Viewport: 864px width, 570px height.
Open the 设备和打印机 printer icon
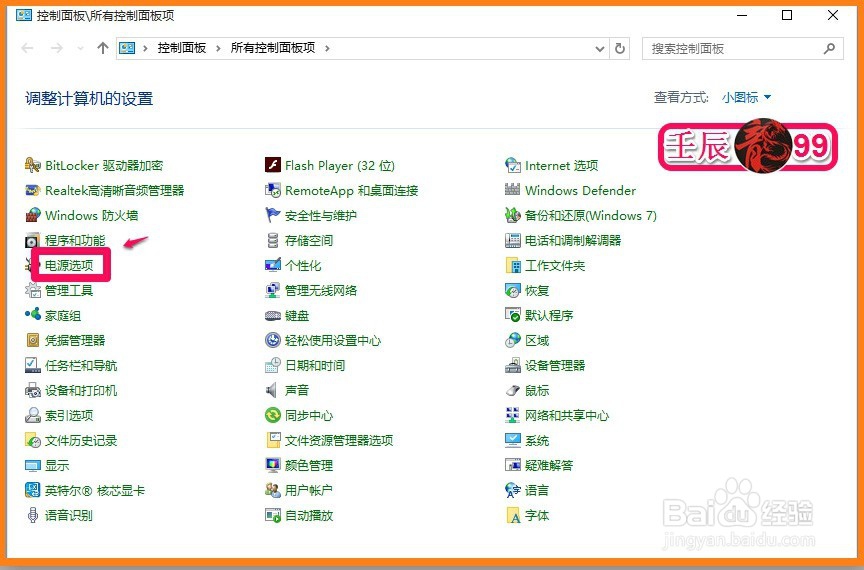pyautogui.click(x=33, y=390)
